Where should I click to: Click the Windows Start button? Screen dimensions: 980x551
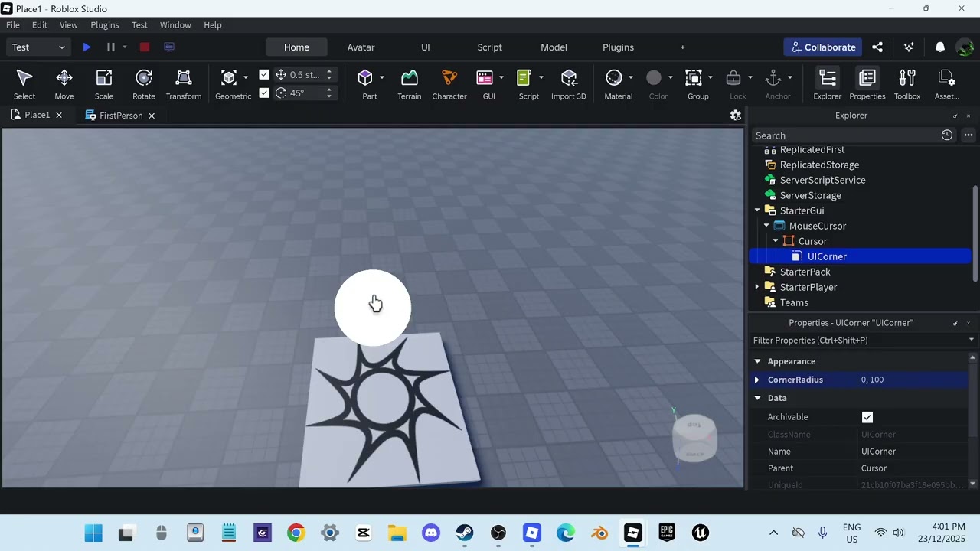(x=93, y=533)
